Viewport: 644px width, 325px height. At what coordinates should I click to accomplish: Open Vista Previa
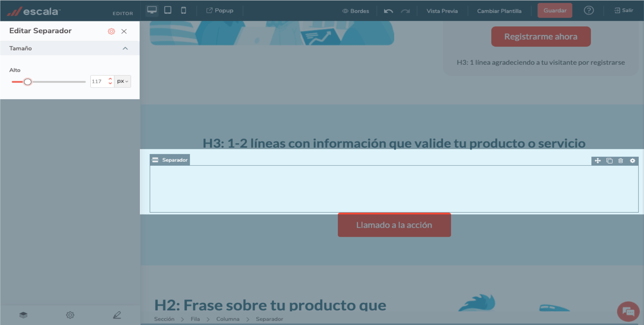[x=442, y=10]
